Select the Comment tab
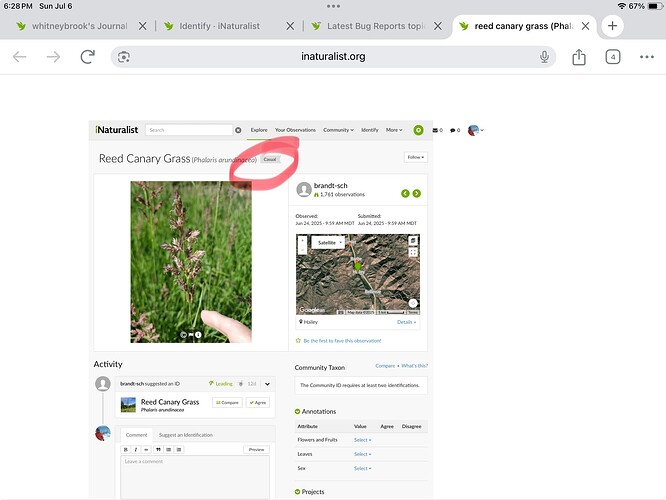The width and height of the screenshot is (666, 500). pos(136,435)
